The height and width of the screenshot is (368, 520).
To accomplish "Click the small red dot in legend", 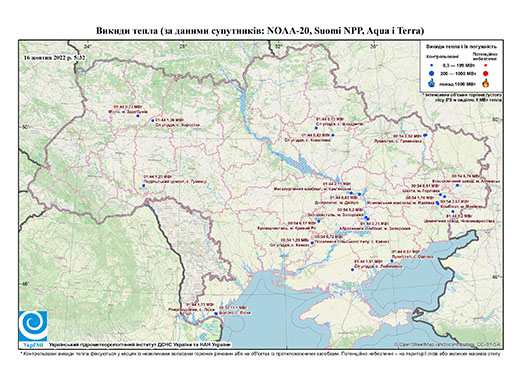I will [485, 66].
